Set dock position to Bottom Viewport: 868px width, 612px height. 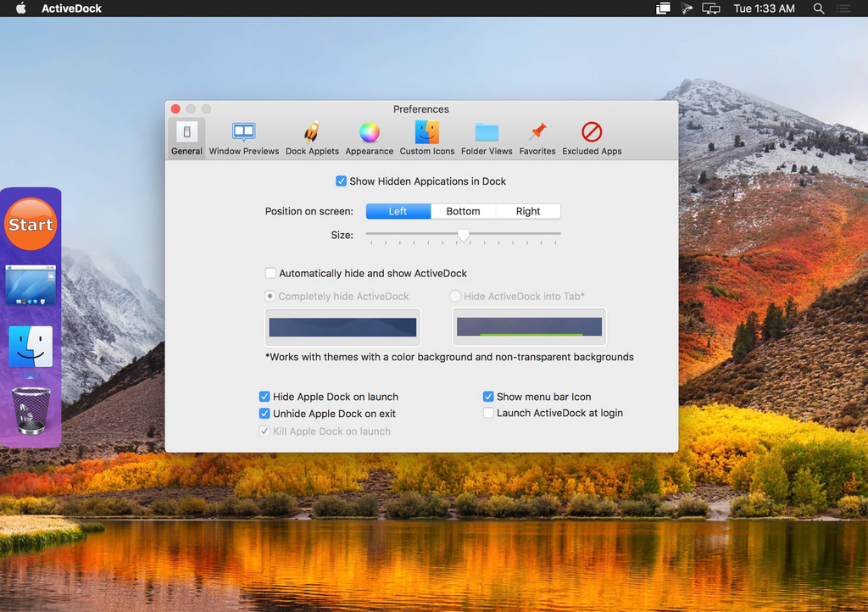tap(463, 212)
